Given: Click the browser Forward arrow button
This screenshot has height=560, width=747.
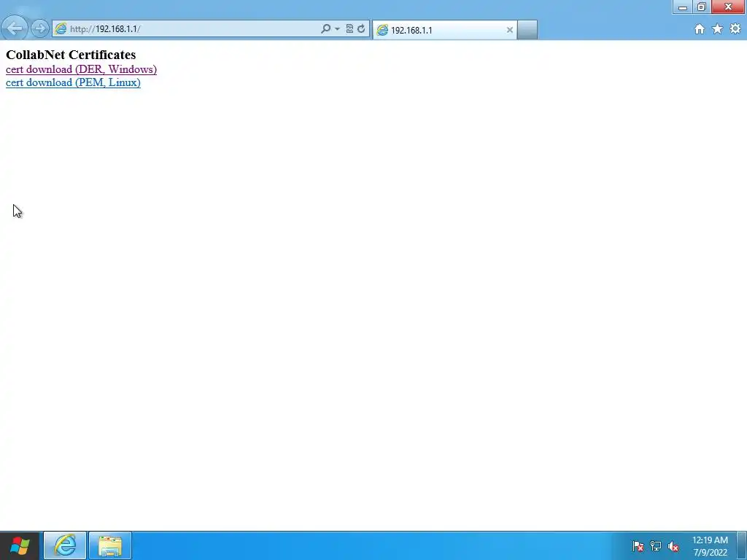Looking at the screenshot, I should click(x=40, y=28).
